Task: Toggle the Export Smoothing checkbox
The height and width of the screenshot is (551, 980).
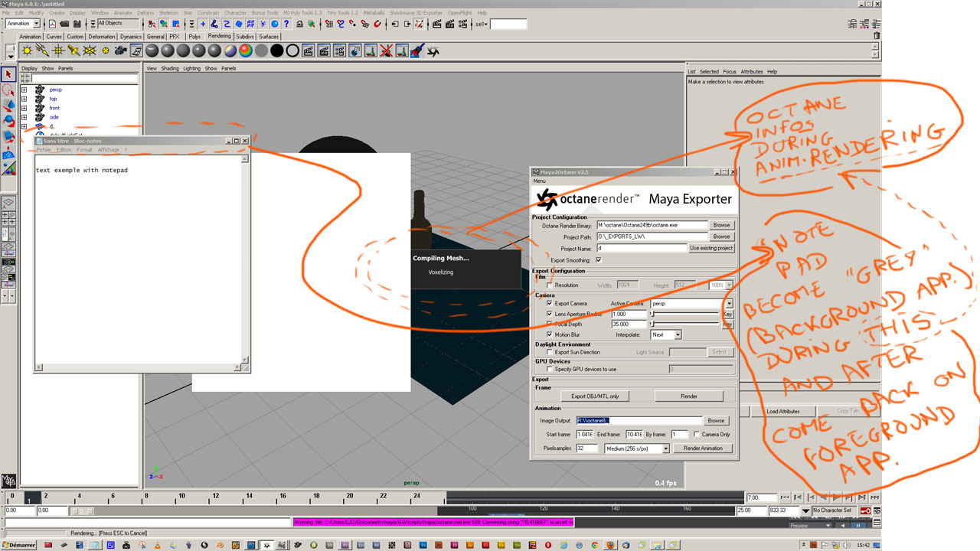Action: point(598,260)
